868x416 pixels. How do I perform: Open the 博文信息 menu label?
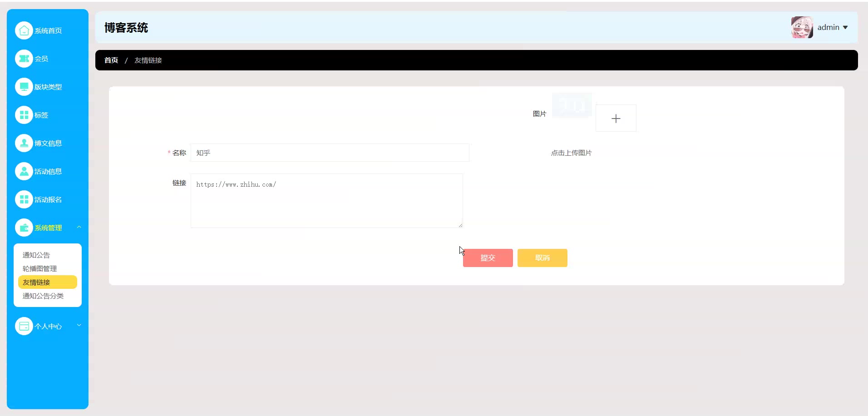[x=48, y=144]
